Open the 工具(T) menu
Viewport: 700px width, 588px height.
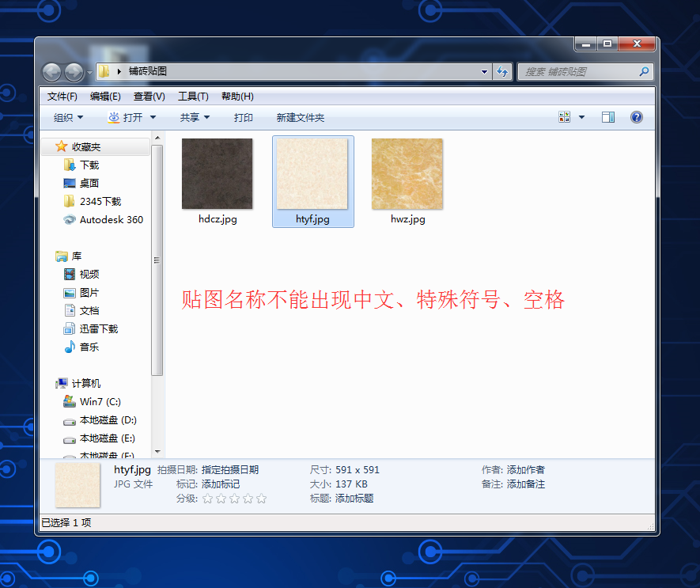193,96
